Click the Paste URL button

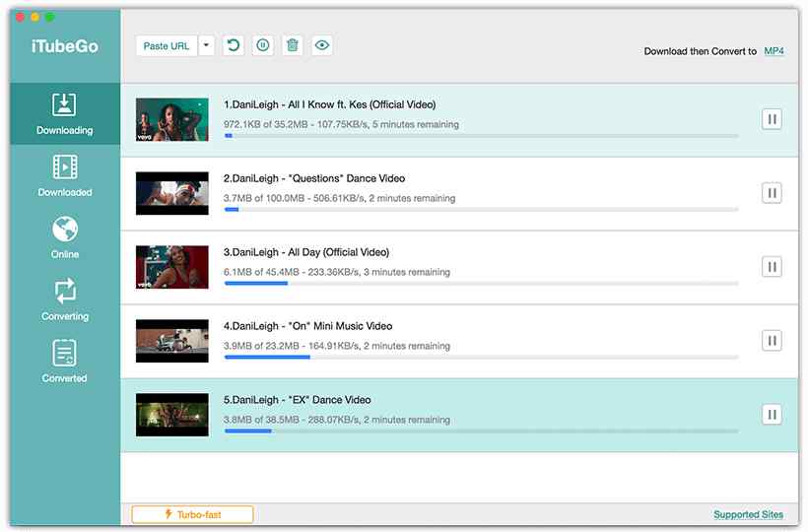pyautogui.click(x=167, y=45)
